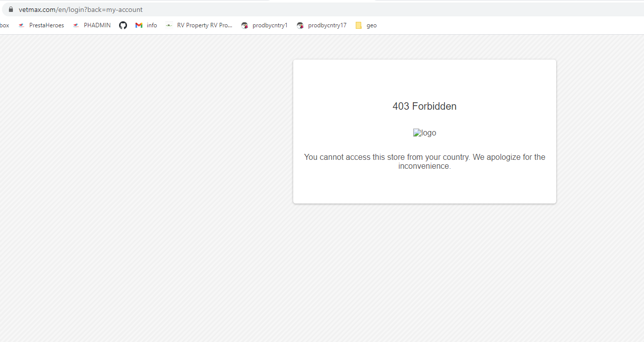Open the prodbycntry1 bookmark

point(264,25)
